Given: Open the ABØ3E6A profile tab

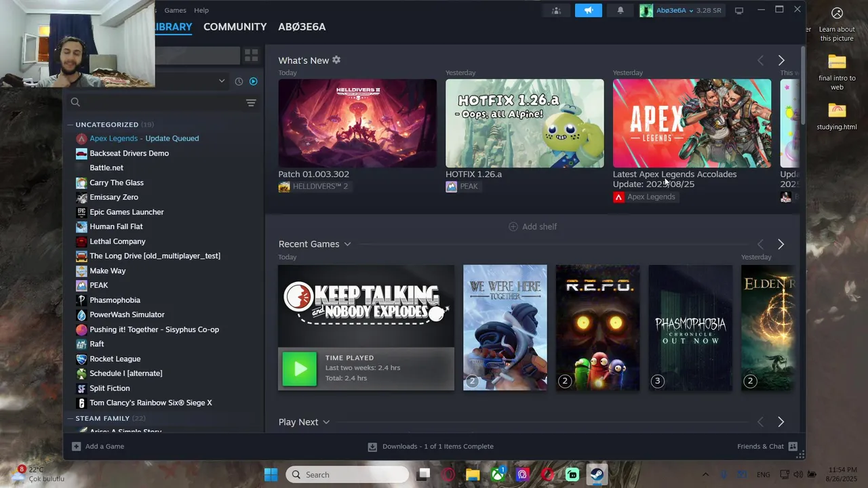Looking at the screenshot, I should (302, 26).
